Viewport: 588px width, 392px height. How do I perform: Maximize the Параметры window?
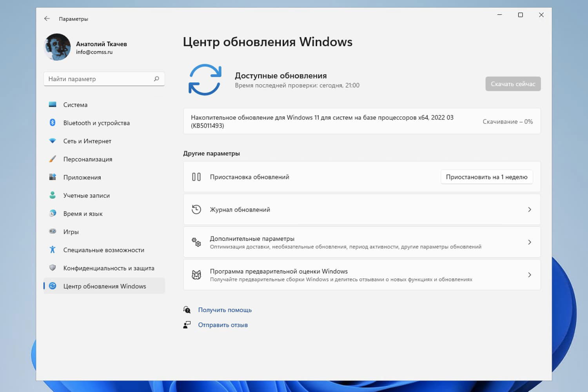point(520,15)
